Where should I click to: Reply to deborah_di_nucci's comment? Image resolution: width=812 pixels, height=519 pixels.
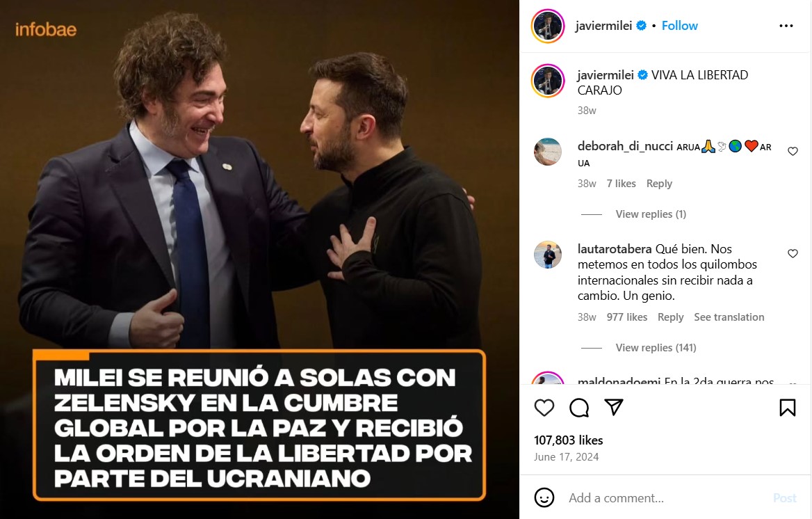coord(659,184)
